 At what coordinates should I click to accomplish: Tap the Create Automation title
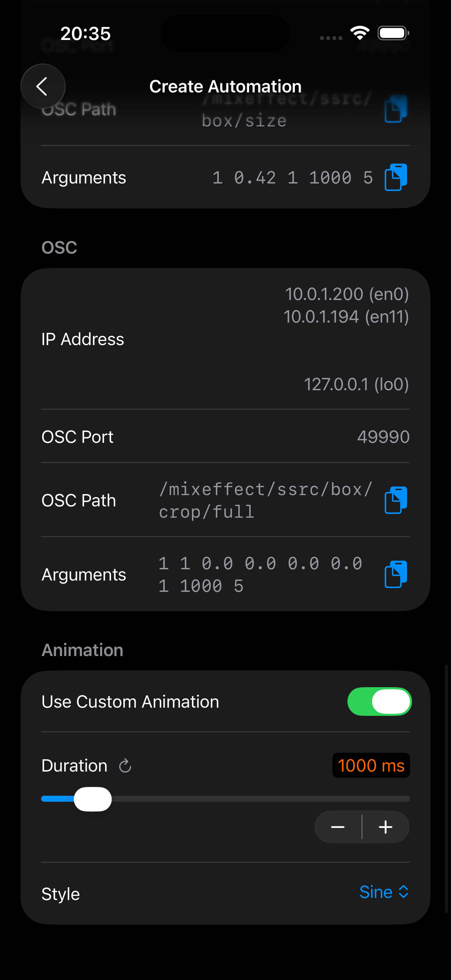click(x=225, y=86)
